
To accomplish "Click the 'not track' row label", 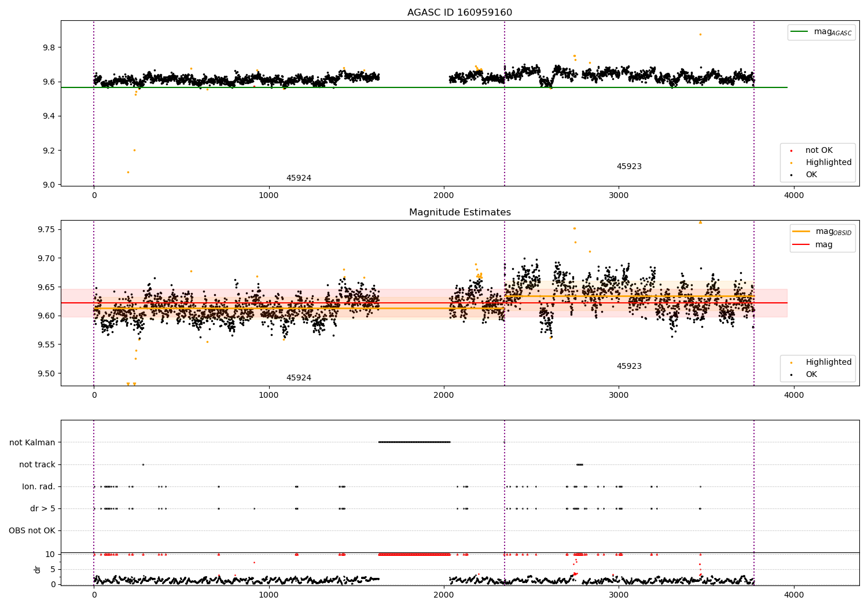I will coord(37,465).
